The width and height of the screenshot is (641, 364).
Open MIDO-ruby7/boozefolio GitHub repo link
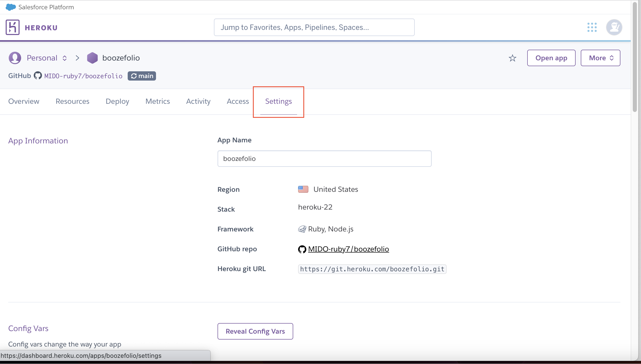pyautogui.click(x=348, y=249)
